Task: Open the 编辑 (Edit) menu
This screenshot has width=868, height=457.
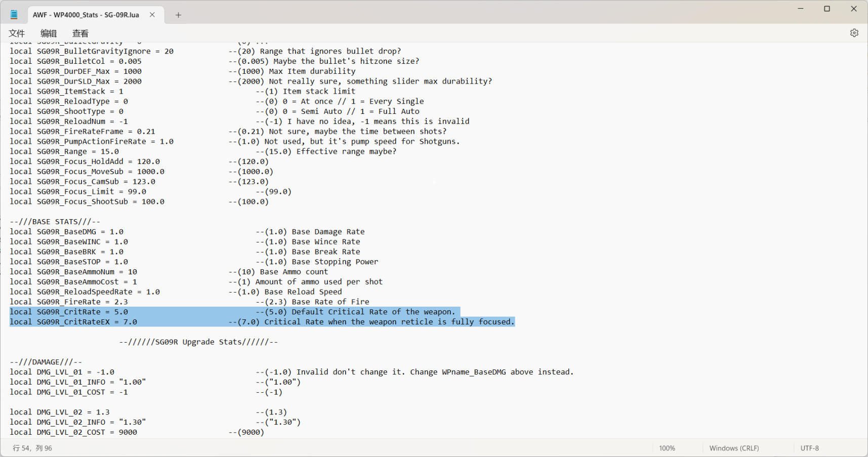Action: pos(49,33)
